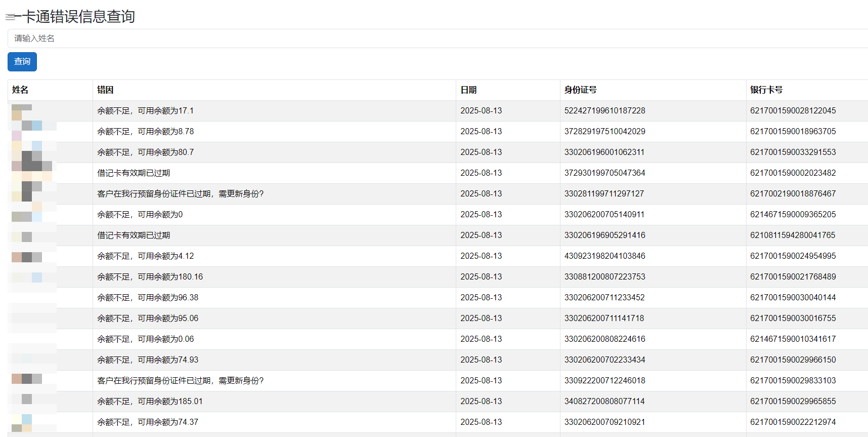
Task: Select the error cell 余额不足，可用余额为96.38
Action: [148, 298]
